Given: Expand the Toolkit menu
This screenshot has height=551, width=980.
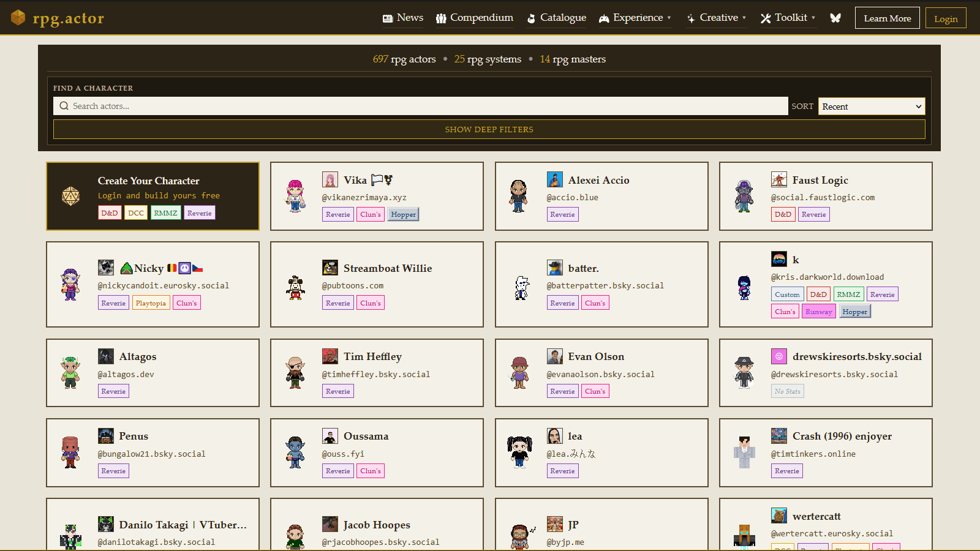Looking at the screenshot, I should [788, 18].
